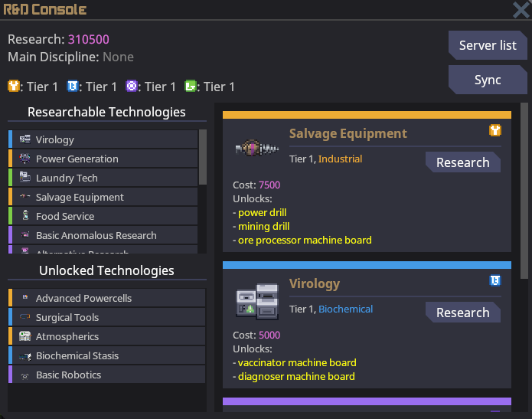Open the Server list
532x419 pixels.
point(487,45)
